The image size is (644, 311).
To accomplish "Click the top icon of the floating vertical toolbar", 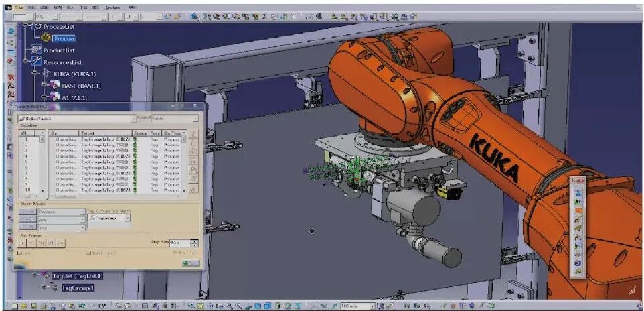I will 578,193.
